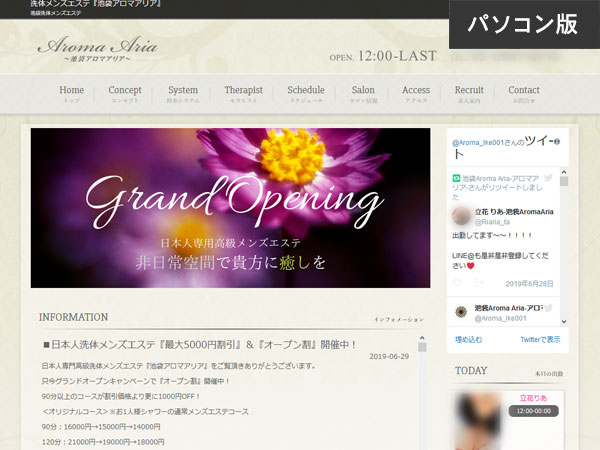Open the Home menu item

point(72,94)
